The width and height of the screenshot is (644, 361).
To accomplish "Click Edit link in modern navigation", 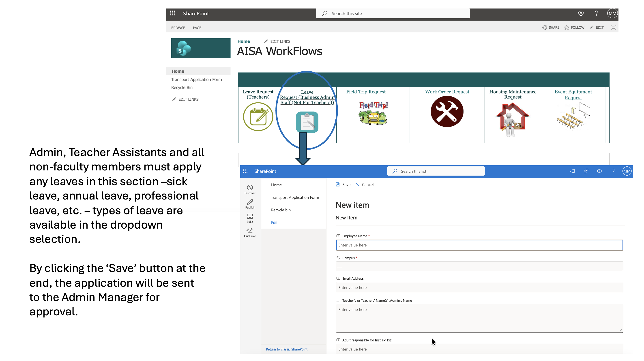I will coord(274,223).
